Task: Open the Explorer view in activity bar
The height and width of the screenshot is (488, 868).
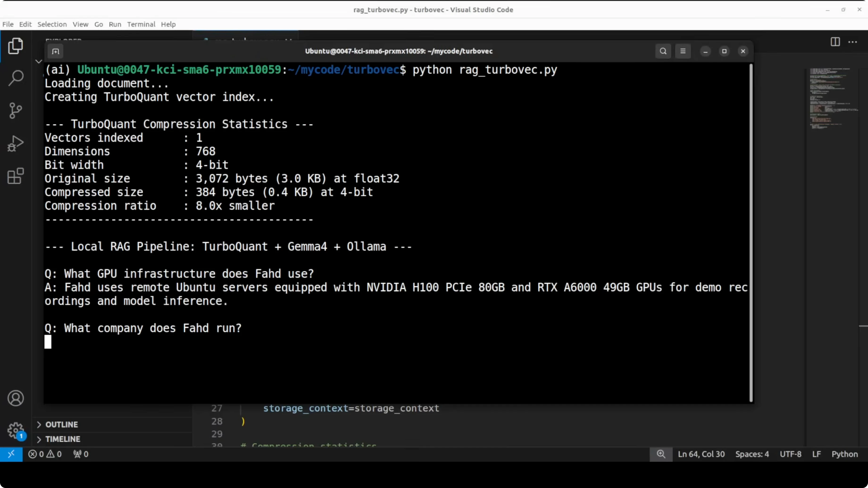Action: (16, 46)
